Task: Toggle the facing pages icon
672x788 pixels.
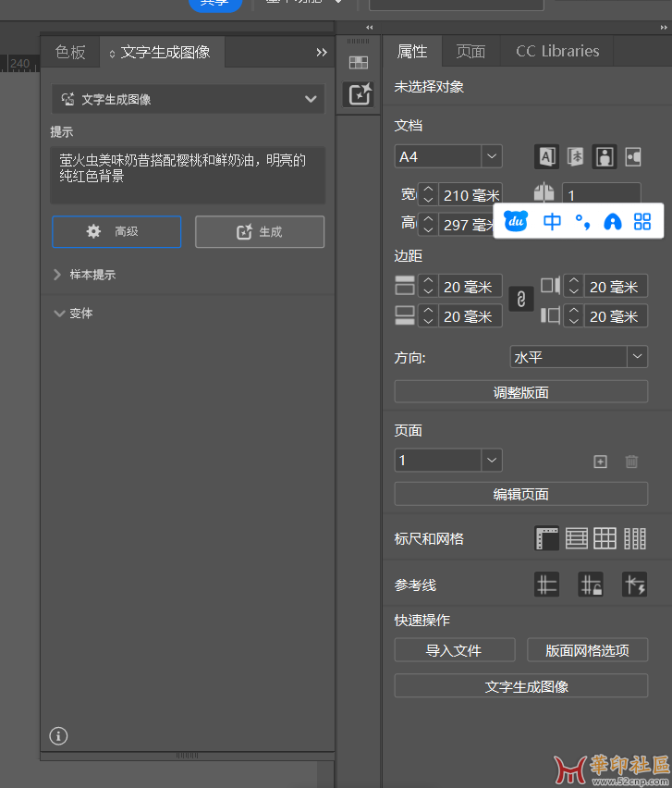Action: pos(544,193)
